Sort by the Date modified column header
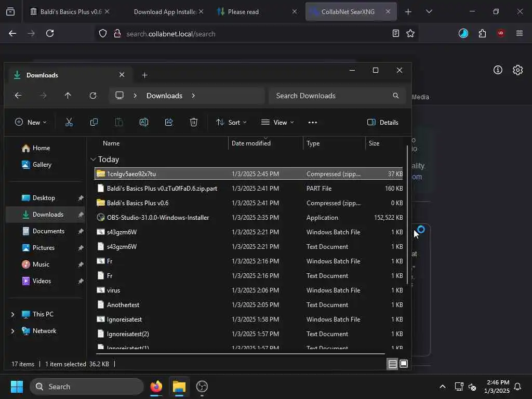 click(265, 143)
